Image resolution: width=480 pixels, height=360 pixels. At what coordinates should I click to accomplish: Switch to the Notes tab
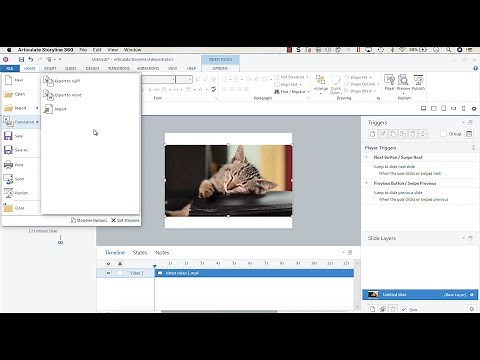(x=162, y=253)
